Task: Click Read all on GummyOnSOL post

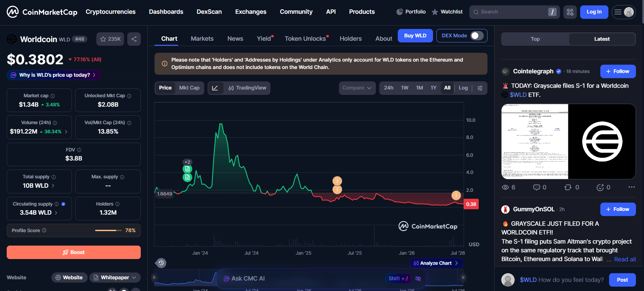Action: tap(625, 259)
